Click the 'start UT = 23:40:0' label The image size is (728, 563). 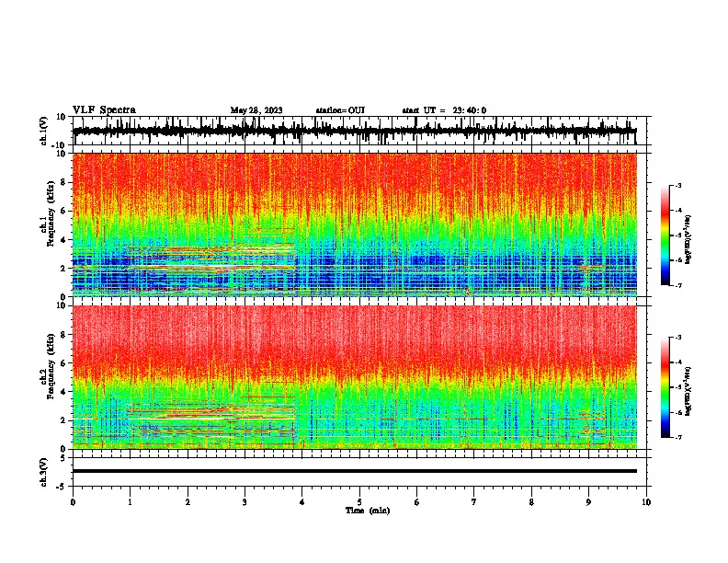tap(444, 110)
